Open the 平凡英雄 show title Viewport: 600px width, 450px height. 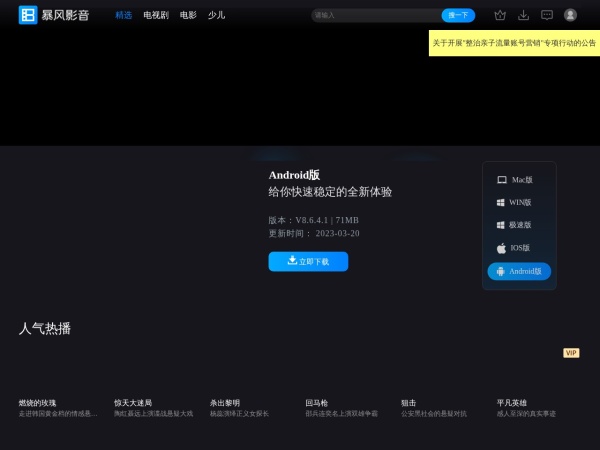pos(512,403)
